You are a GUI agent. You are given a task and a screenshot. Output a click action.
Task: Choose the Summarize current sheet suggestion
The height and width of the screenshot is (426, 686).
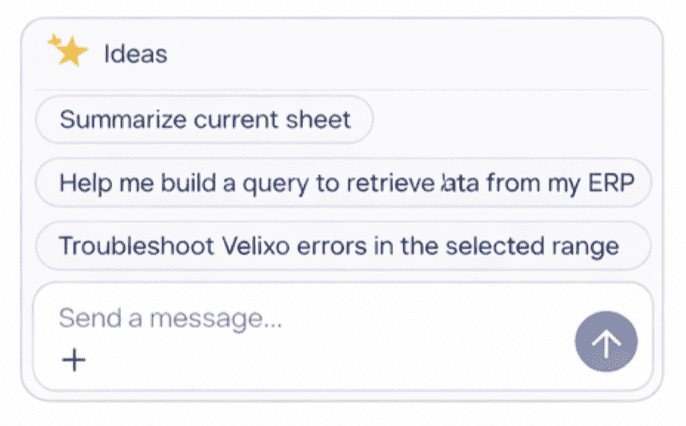tap(205, 120)
